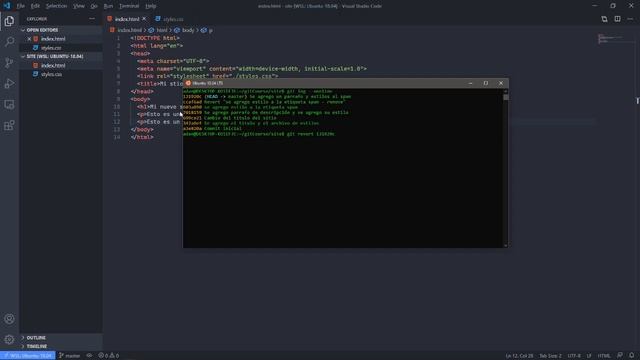Click errors and warnings status item
This screenshot has width=640, height=360.
pos(109,356)
